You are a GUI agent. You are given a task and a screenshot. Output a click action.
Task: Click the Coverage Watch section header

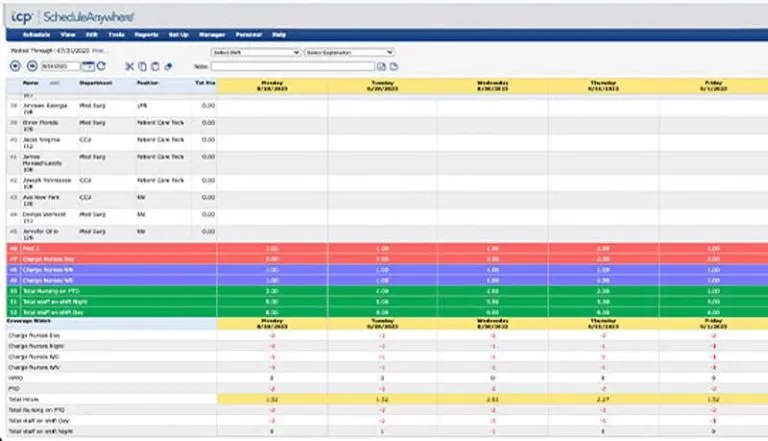pyautogui.click(x=29, y=321)
